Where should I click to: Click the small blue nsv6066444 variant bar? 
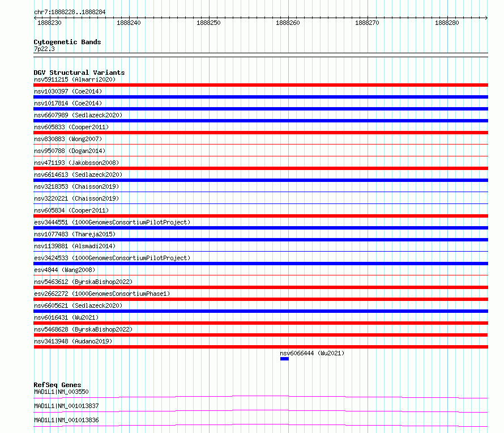point(284,359)
